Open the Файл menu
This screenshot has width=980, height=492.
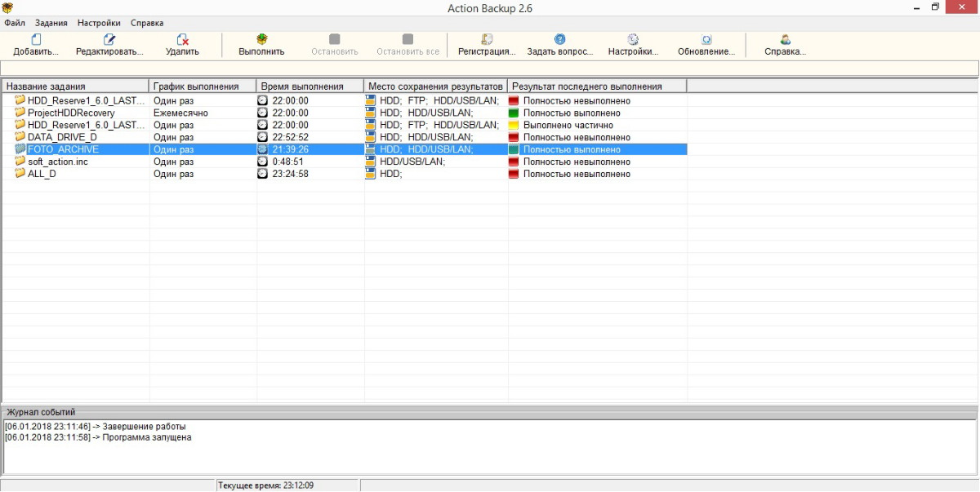15,23
